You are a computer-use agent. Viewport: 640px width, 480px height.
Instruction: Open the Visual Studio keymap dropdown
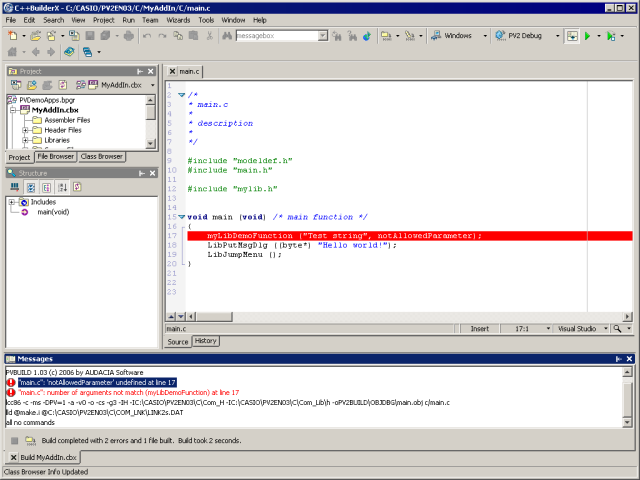coord(606,329)
